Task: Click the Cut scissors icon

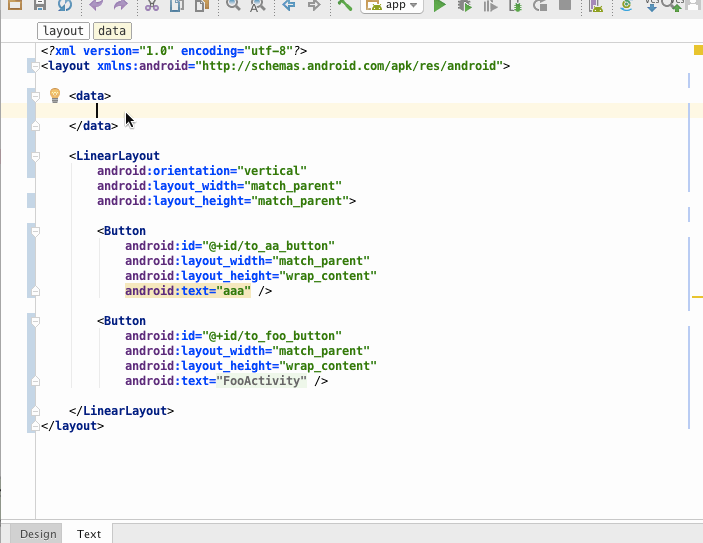Action: point(152,5)
